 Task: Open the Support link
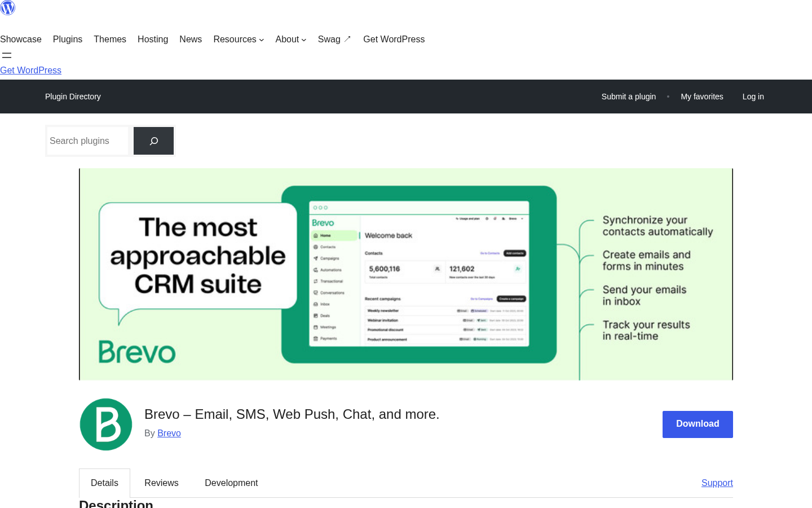pos(717,483)
